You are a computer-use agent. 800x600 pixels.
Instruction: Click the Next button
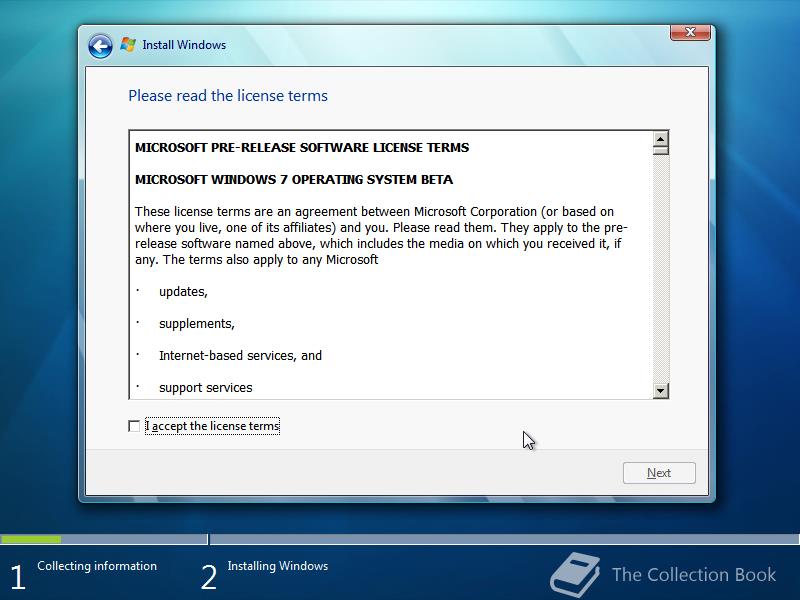point(659,473)
